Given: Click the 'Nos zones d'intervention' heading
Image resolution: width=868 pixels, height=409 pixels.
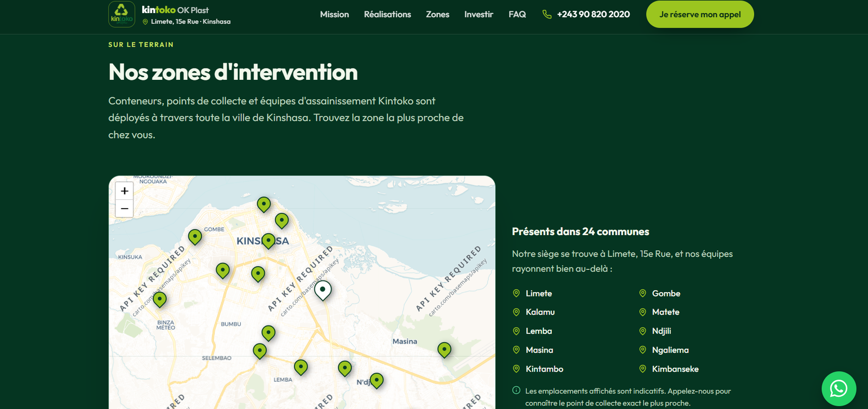Looking at the screenshot, I should [x=233, y=72].
